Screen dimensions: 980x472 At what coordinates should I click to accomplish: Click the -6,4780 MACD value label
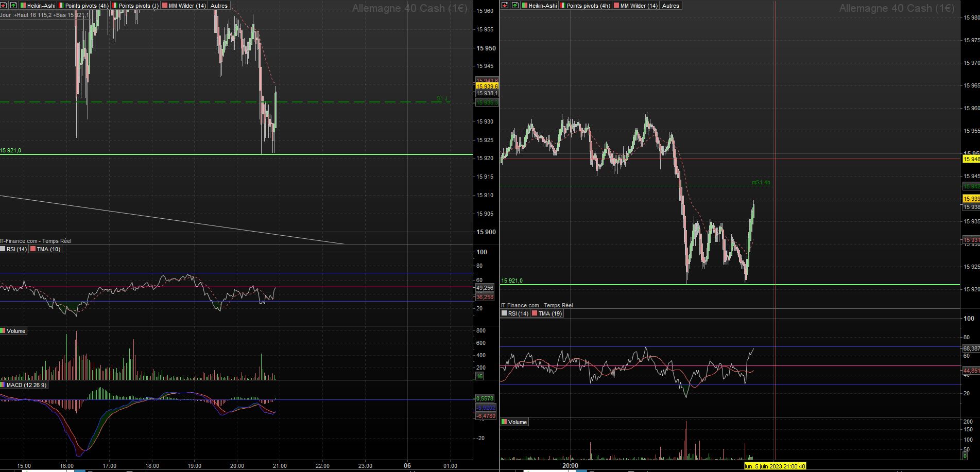(x=485, y=416)
